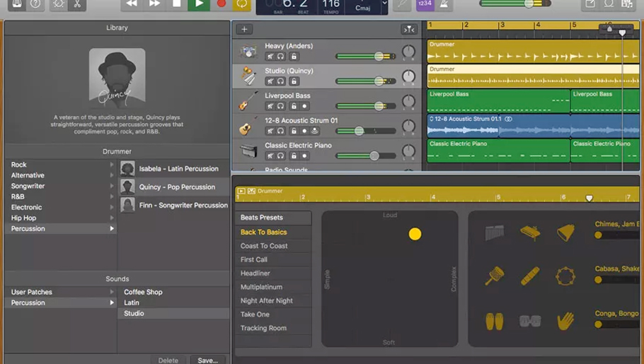
Task: Click the handclap percussion icon
Action: click(565, 321)
